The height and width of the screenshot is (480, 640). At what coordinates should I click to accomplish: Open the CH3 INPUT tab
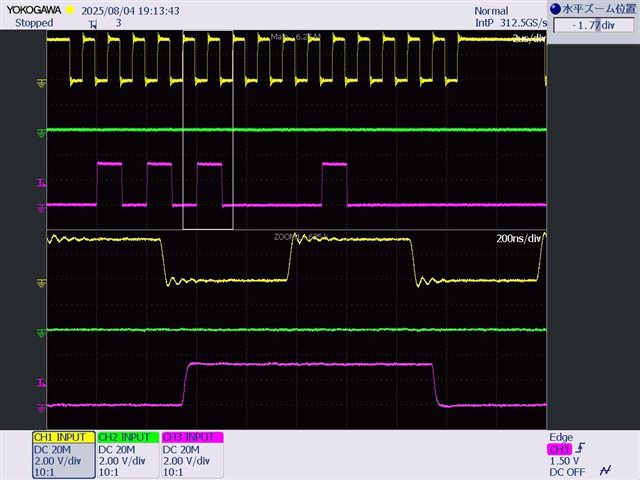pyautogui.click(x=192, y=437)
